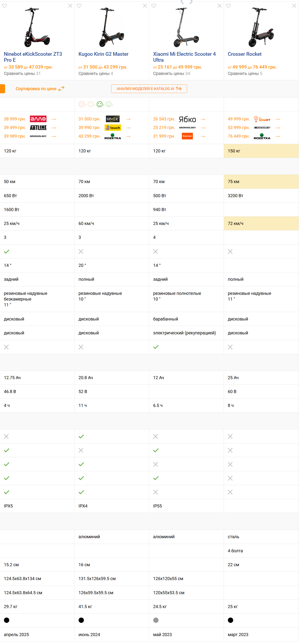The width and height of the screenshot is (299, 644).
Task: Click arrow next to Foxtrot offer
Action: click(203, 136)
